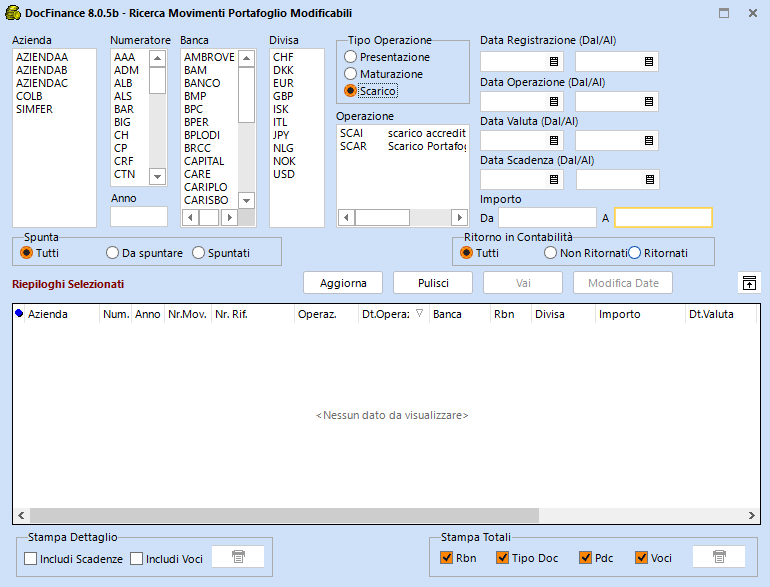This screenshot has width=770, height=587.
Task: Click Banca list scroll down arrow
Action: pos(247,200)
